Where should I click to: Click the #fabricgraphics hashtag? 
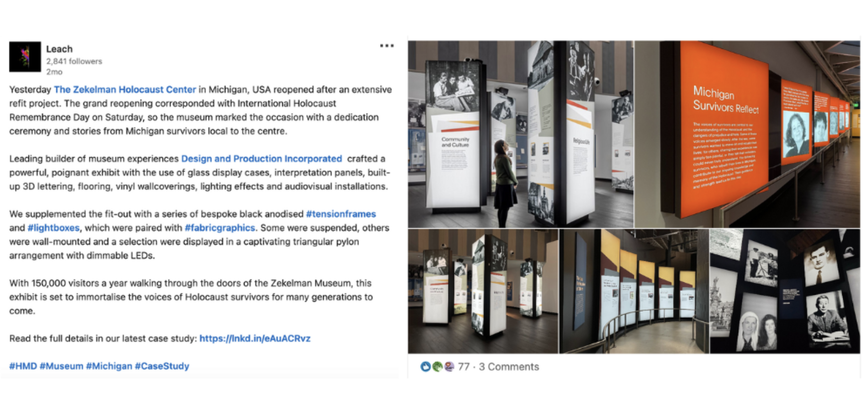pos(219,228)
